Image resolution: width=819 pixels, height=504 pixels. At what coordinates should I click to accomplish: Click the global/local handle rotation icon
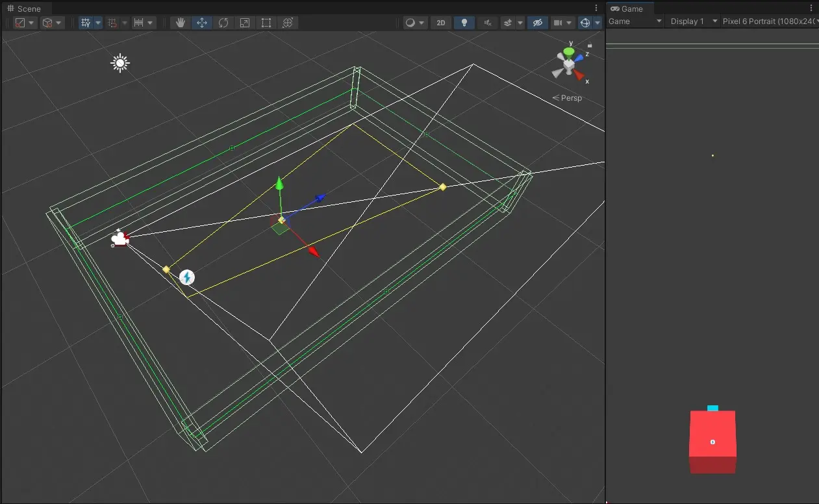tap(47, 23)
